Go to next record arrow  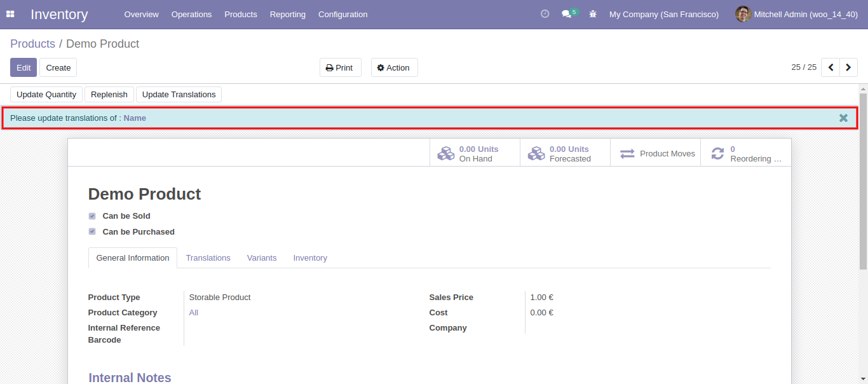click(x=848, y=67)
